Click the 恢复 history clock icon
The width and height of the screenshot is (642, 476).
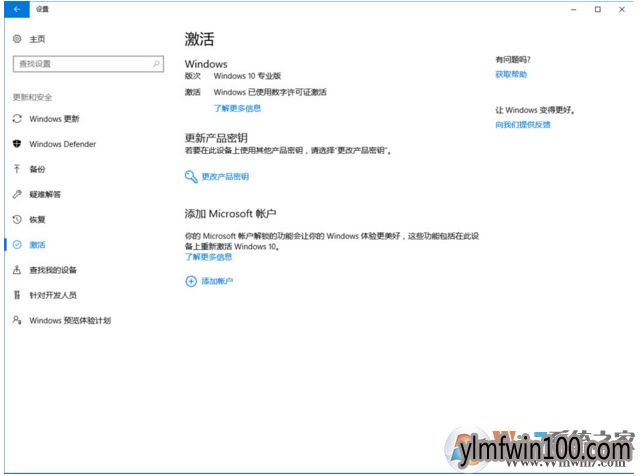point(17,219)
